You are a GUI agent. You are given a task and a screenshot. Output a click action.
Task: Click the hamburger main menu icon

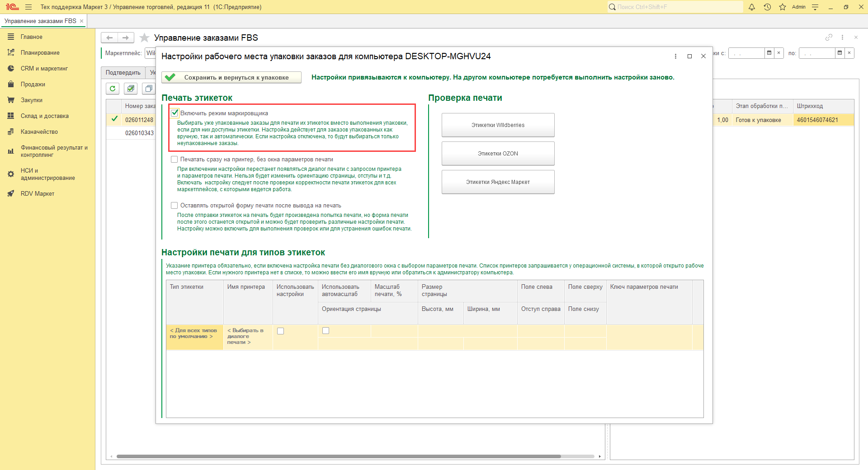coord(28,7)
